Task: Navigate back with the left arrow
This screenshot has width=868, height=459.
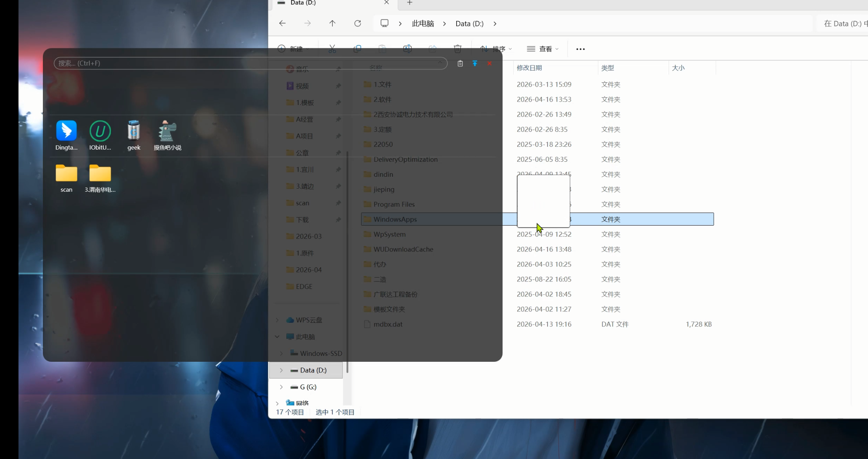Action: (x=282, y=24)
